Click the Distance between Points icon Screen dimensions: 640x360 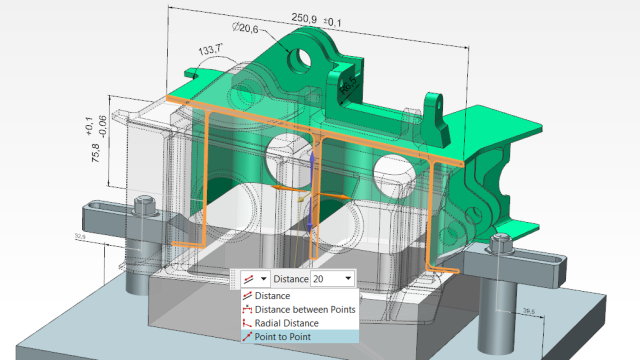click(247, 310)
